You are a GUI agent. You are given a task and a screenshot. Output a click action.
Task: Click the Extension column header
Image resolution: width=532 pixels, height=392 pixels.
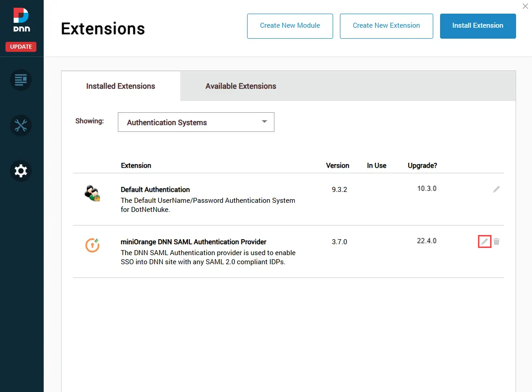(x=136, y=166)
